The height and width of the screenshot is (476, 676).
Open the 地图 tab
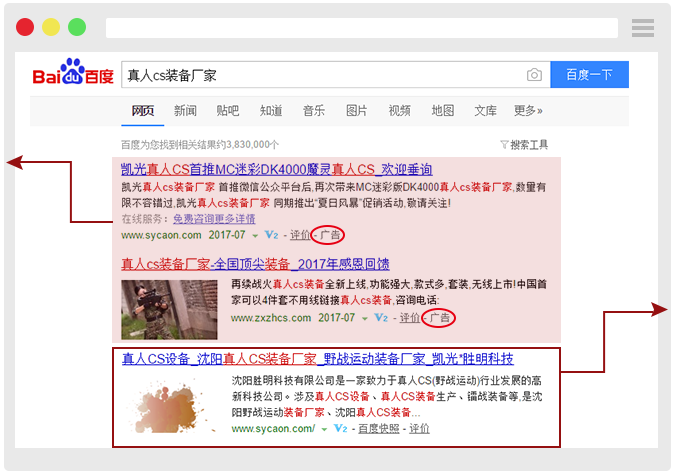point(443,111)
